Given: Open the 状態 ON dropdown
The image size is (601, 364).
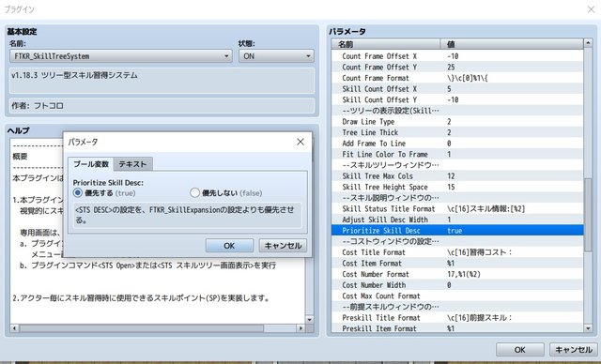Looking at the screenshot, I should point(276,56).
